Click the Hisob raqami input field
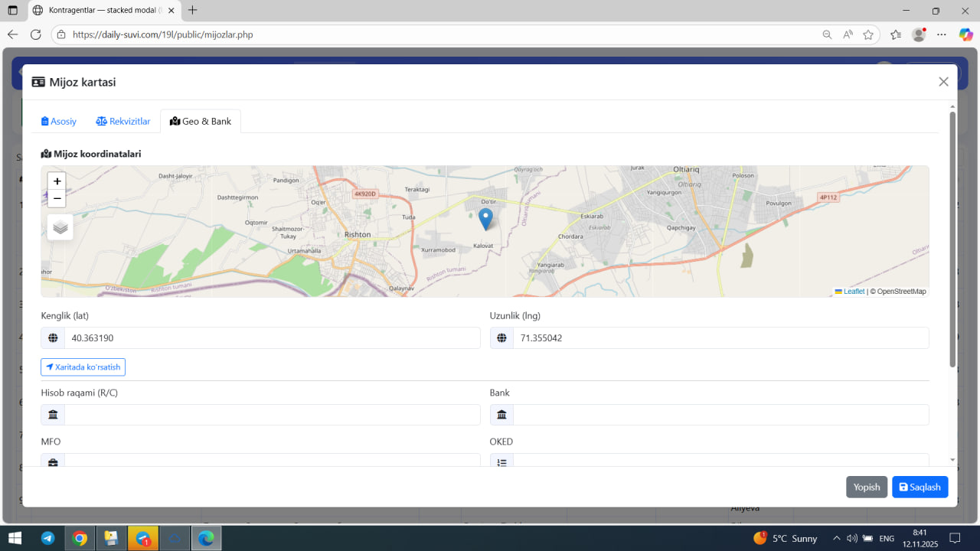 tap(272, 415)
